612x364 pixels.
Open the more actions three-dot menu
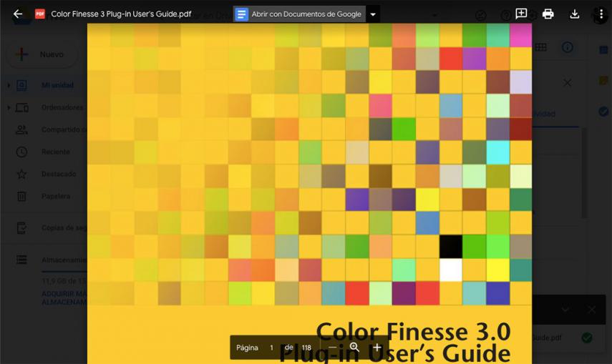click(x=601, y=14)
